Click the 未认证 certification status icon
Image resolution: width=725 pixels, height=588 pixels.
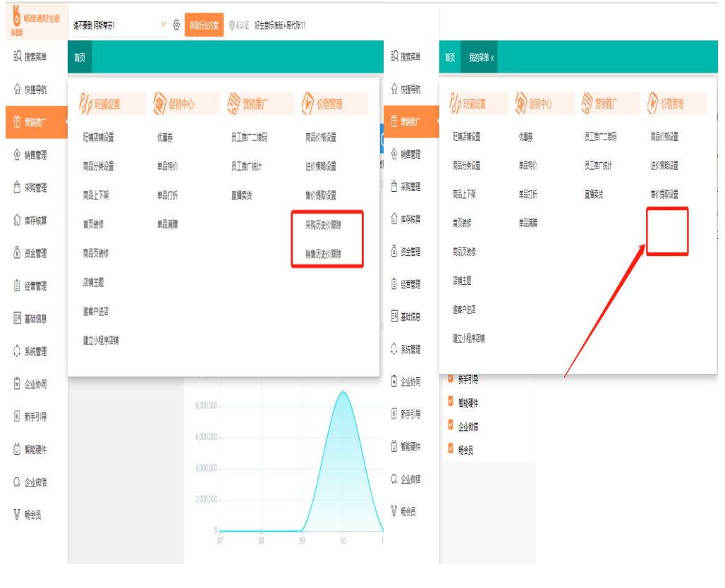(x=232, y=25)
